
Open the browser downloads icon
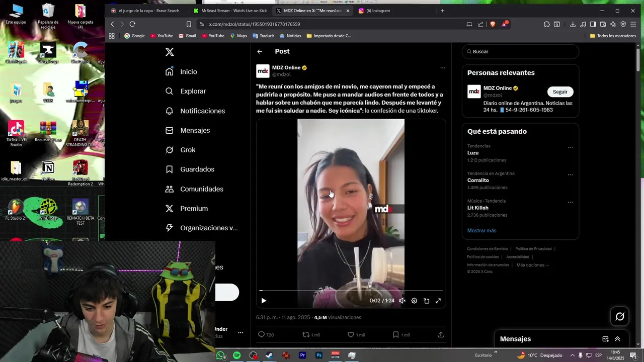point(573,24)
